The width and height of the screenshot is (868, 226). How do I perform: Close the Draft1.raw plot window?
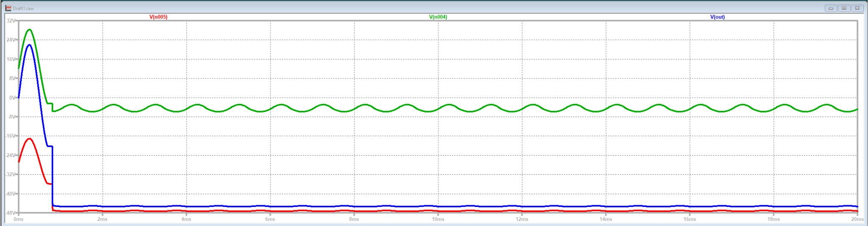tap(857, 8)
